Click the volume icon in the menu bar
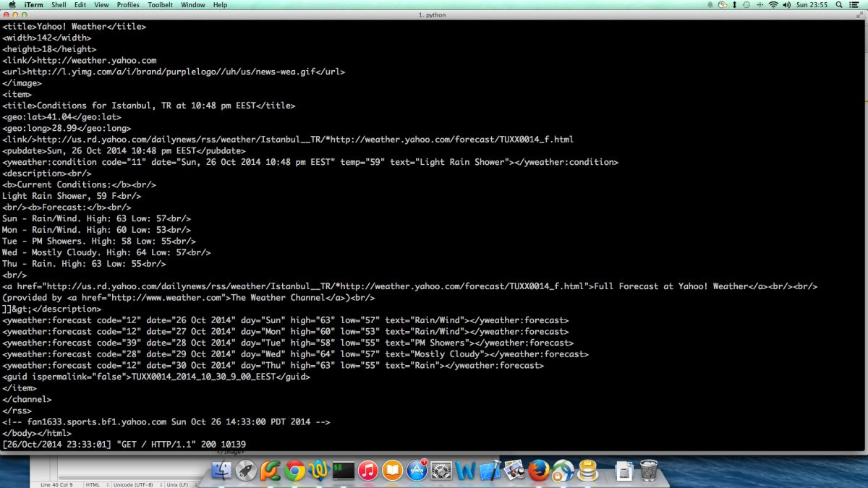Image resolution: width=868 pixels, height=488 pixels. click(787, 4)
